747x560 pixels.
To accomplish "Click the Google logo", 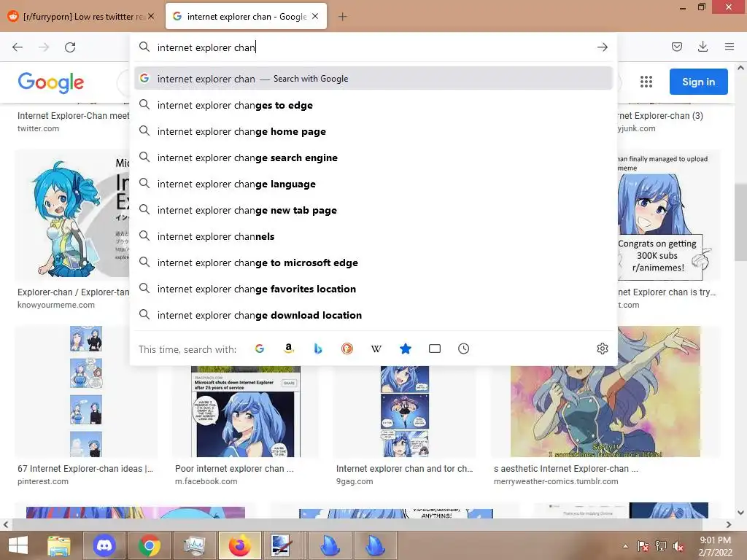I will click(x=50, y=82).
